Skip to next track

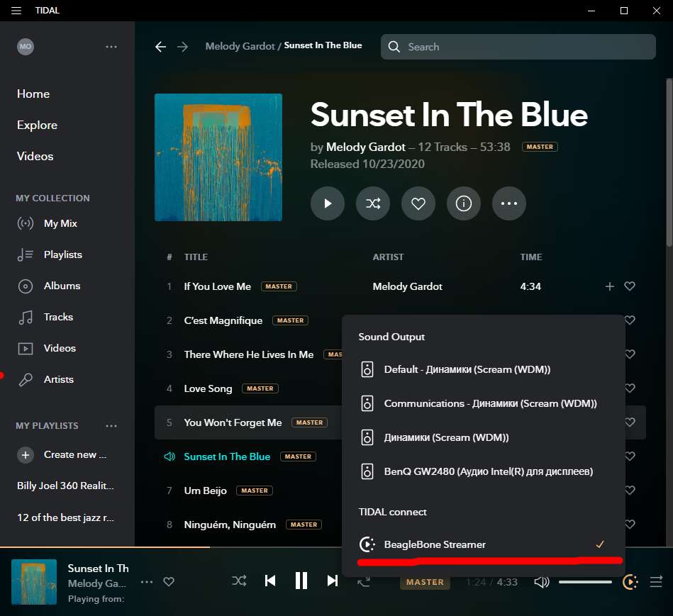332,581
